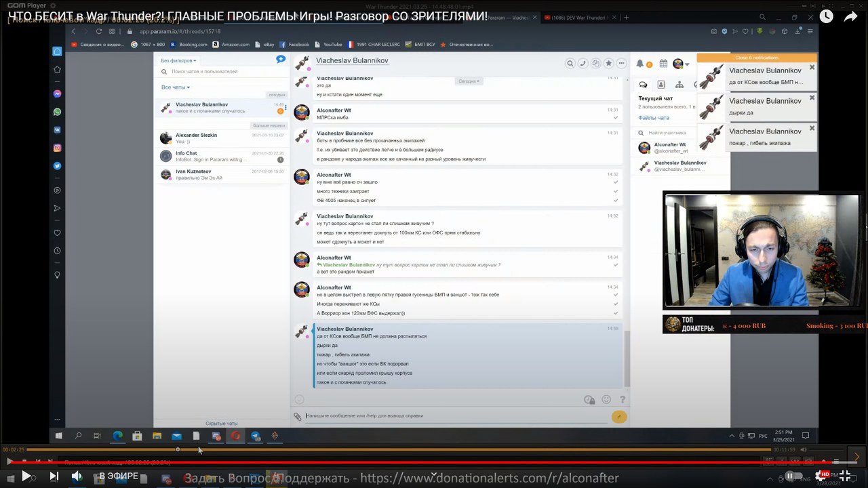Click 'Скрытые чаты' at bottom of chat list
The width and height of the screenshot is (868, 488).
click(x=222, y=423)
